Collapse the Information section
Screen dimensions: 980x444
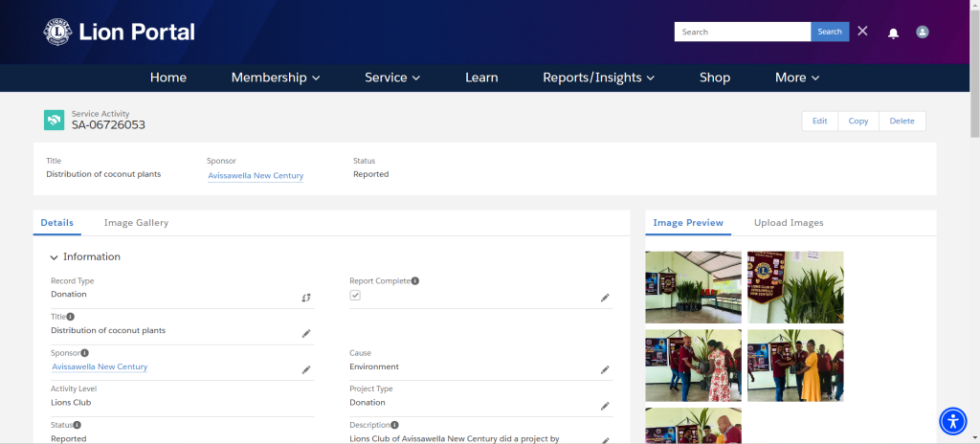click(55, 257)
